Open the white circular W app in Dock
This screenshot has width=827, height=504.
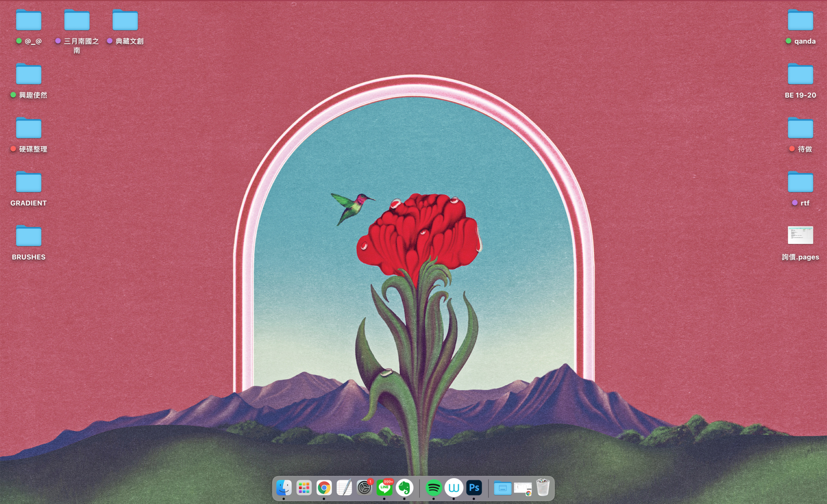tap(454, 488)
